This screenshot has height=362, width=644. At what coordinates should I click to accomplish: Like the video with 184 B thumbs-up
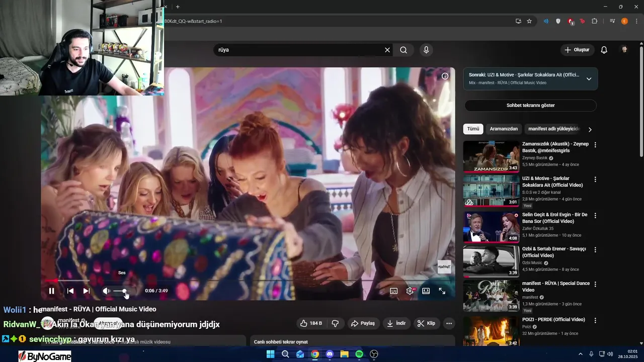tap(311, 323)
